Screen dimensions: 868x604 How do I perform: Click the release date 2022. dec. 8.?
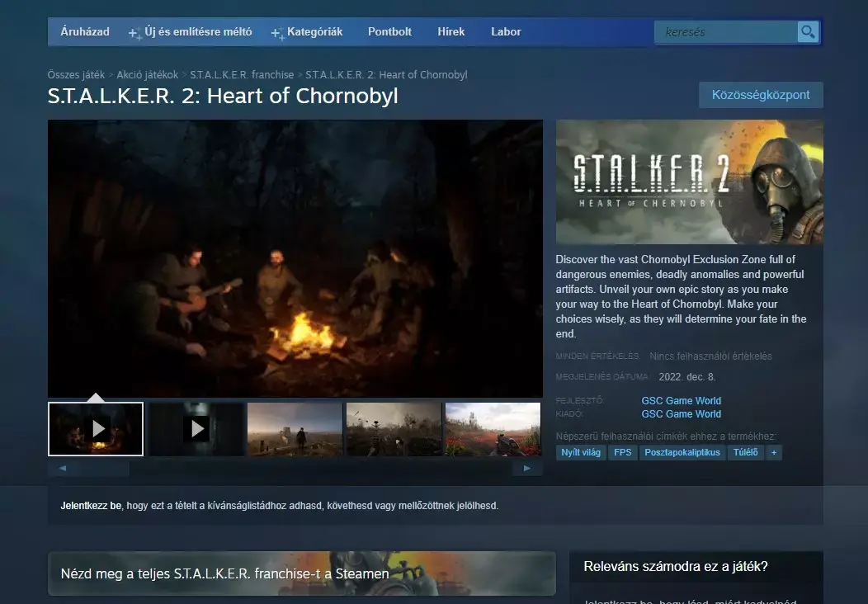687,377
